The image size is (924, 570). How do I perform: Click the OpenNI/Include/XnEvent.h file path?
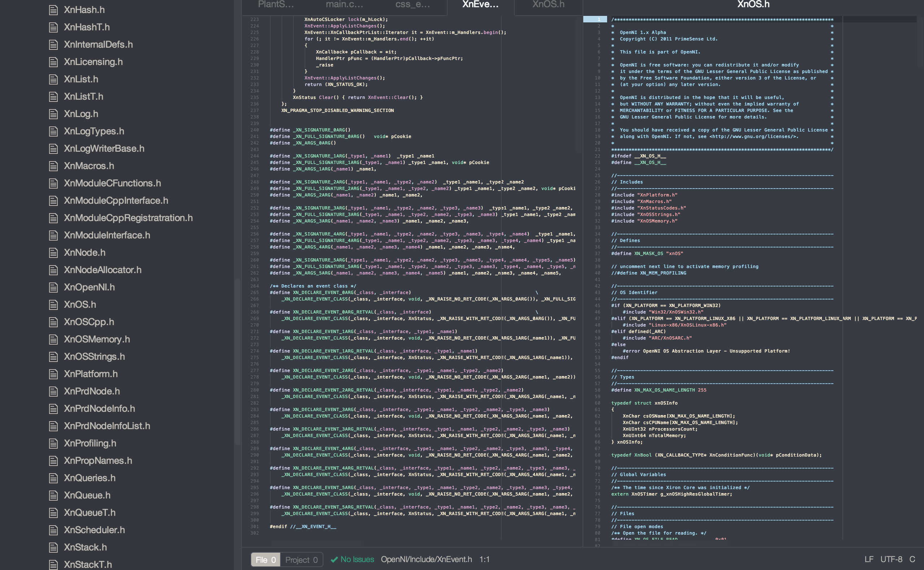pyautogui.click(x=426, y=559)
